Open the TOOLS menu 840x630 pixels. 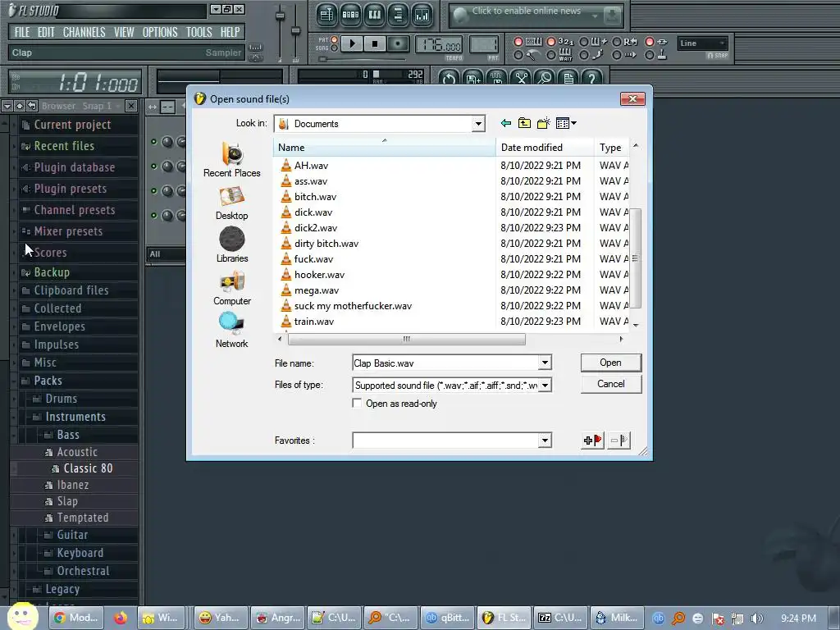pyautogui.click(x=199, y=32)
